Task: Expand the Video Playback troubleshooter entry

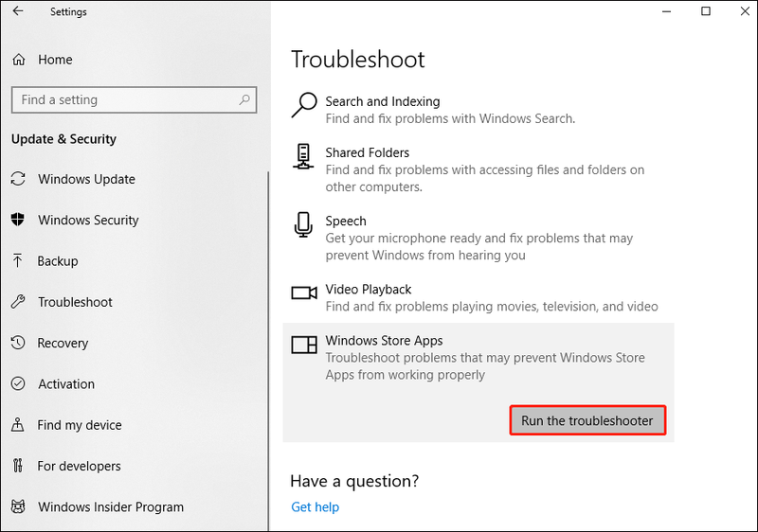Action: 478,298
